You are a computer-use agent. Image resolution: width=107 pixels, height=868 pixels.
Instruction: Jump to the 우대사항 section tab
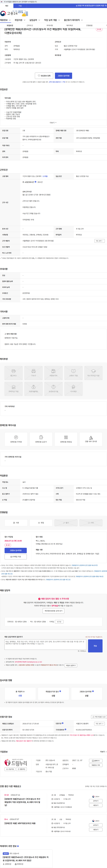point(49,26)
